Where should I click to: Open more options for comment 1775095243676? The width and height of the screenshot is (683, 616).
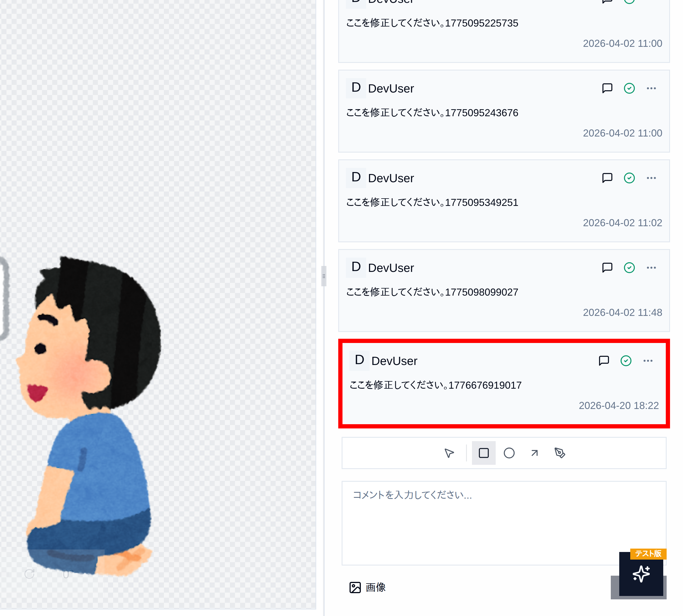pyautogui.click(x=651, y=88)
